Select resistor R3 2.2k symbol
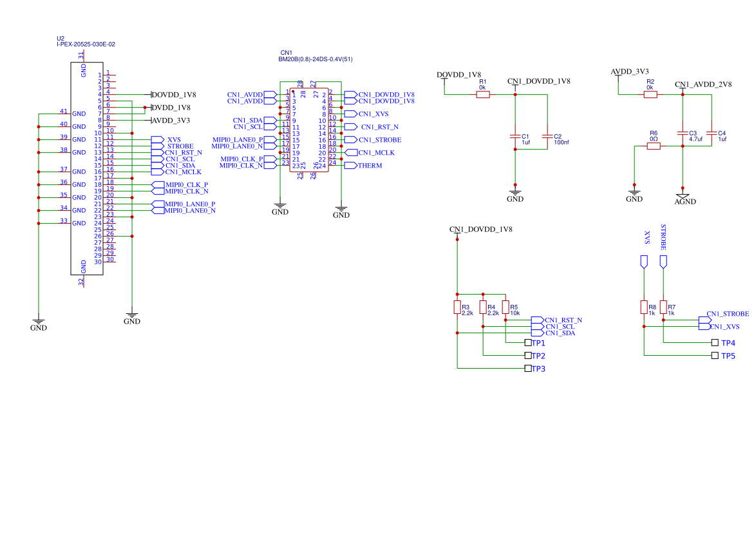 [x=457, y=307]
